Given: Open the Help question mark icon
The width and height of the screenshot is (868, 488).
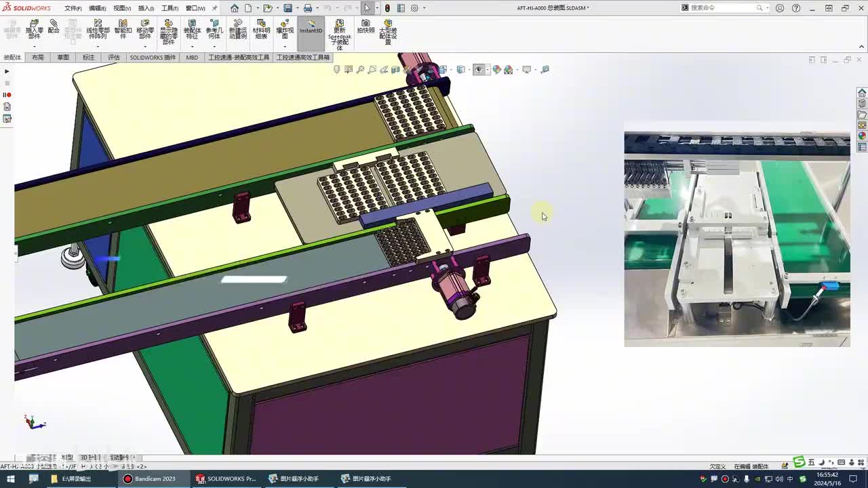Looking at the screenshot, I should 796,8.
